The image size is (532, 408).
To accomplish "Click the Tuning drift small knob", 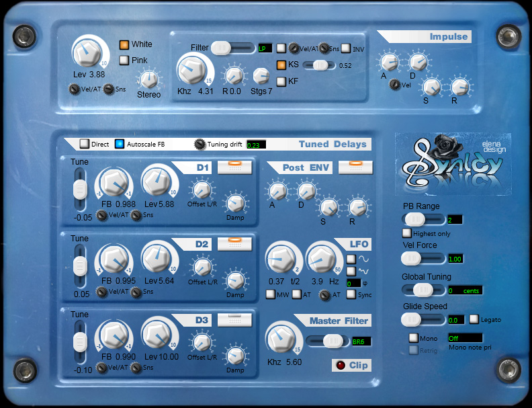I will 200,145.
